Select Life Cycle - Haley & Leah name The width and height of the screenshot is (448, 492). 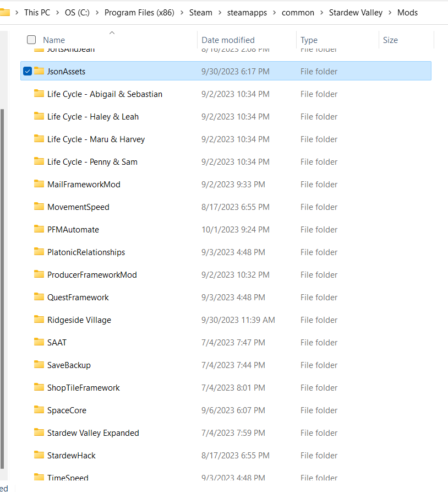[x=93, y=117]
